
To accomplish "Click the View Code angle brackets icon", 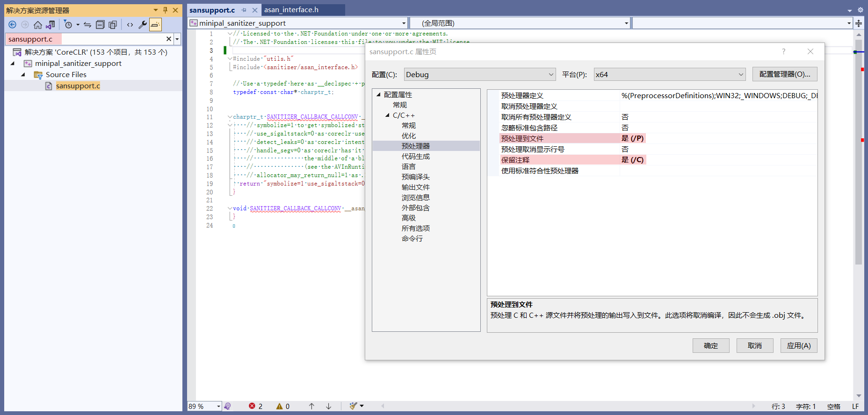I will [130, 25].
